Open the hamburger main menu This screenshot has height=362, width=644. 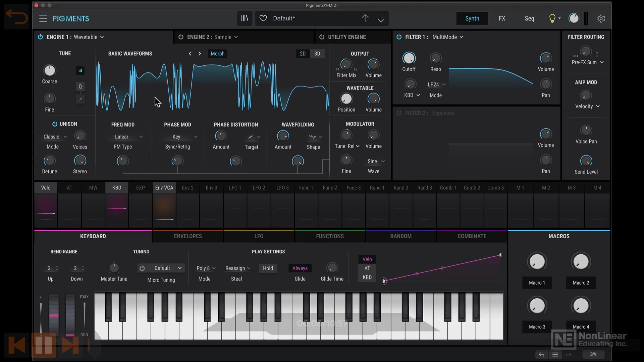(43, 19)
